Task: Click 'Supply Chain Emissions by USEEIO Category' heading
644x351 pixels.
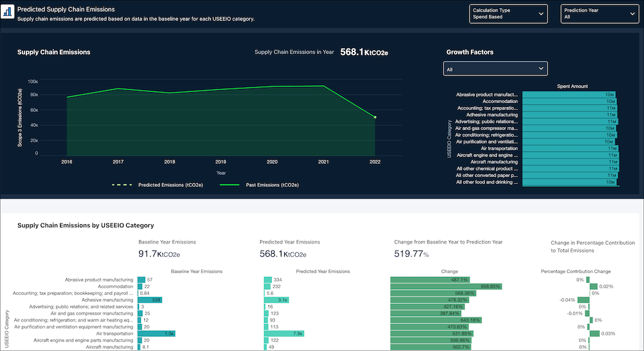Action: pos(86,225)
